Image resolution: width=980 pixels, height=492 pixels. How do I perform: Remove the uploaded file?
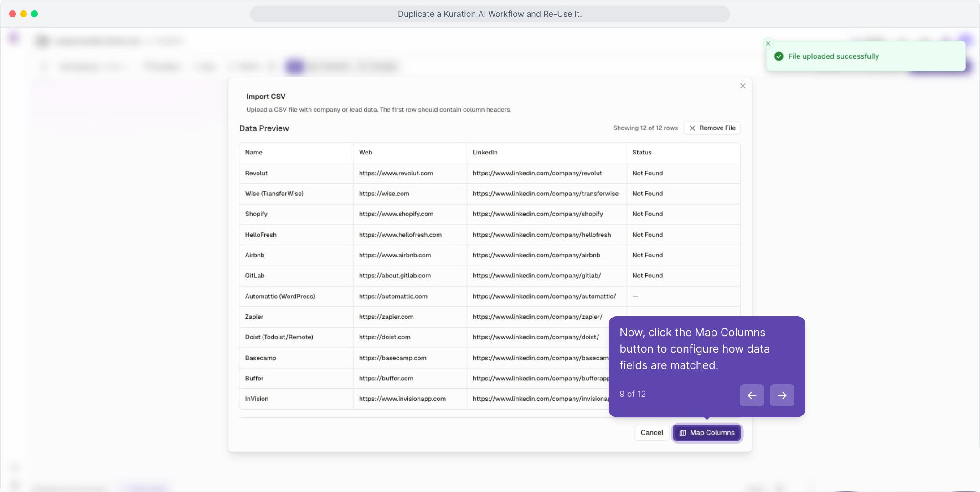[712, 128]
